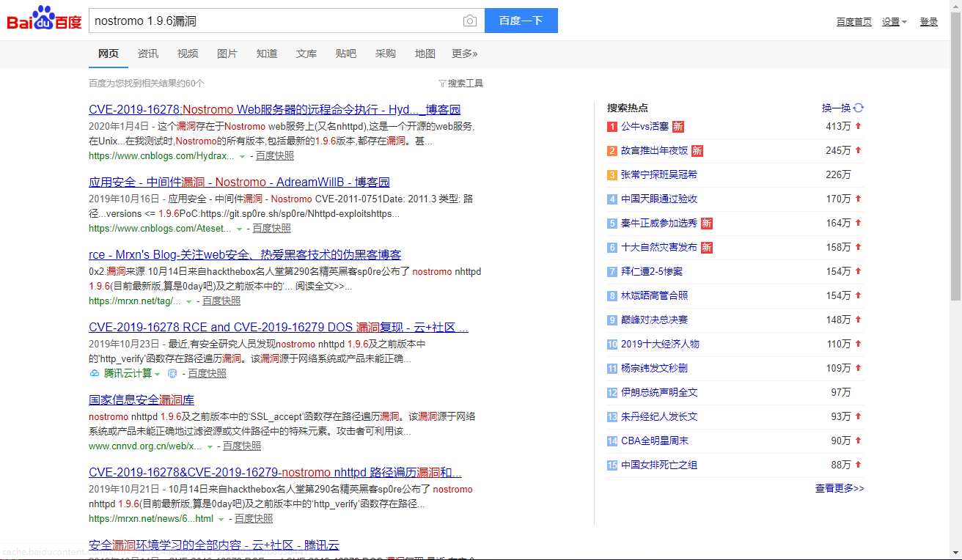Image resolution: width=962 pixels, height=560 pixels.
Task: Open hot search 中国天眼通过验收
Action: [x=659, y=199]
